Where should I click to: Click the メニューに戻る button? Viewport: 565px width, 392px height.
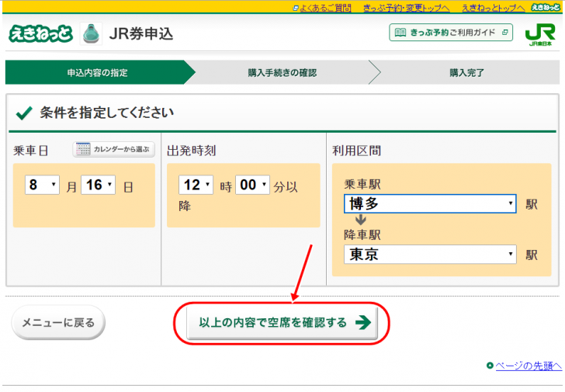(58, 322)
